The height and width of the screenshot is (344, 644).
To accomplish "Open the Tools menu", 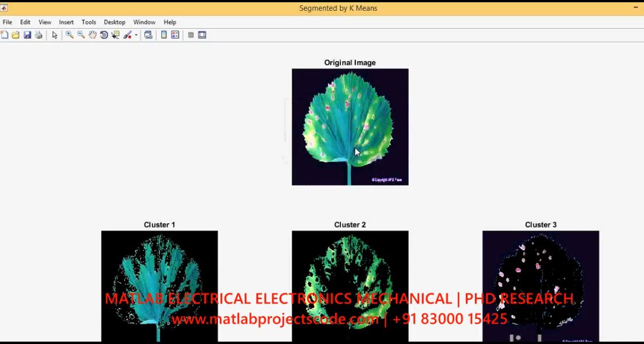I will pos(89,22).
